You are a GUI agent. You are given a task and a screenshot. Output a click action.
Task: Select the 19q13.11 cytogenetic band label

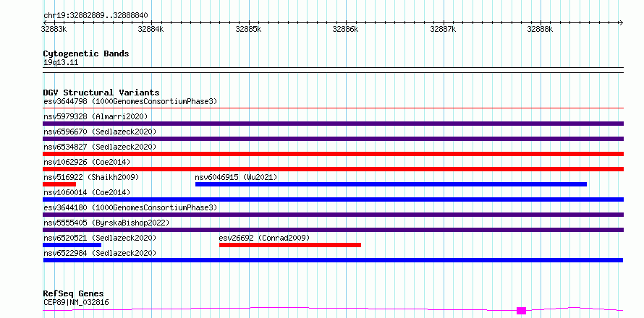61,62
